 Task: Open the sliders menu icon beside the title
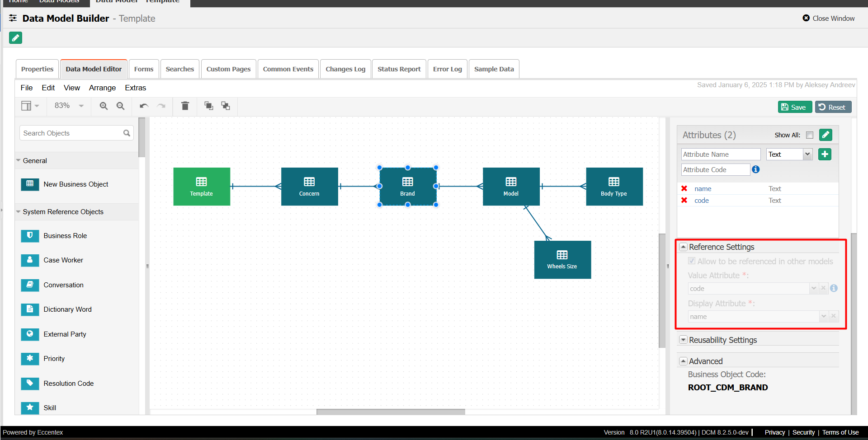[13, 19]
